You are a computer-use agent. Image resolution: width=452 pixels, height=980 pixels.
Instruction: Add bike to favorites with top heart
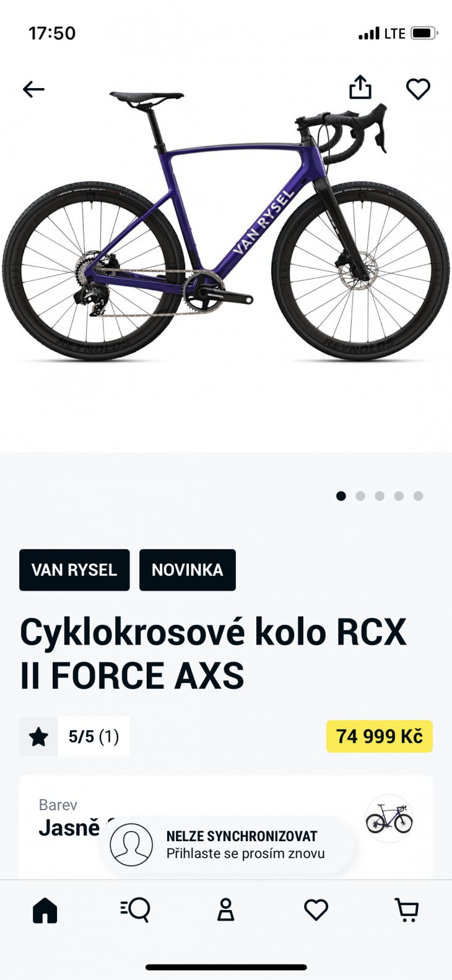pos(418,89)
